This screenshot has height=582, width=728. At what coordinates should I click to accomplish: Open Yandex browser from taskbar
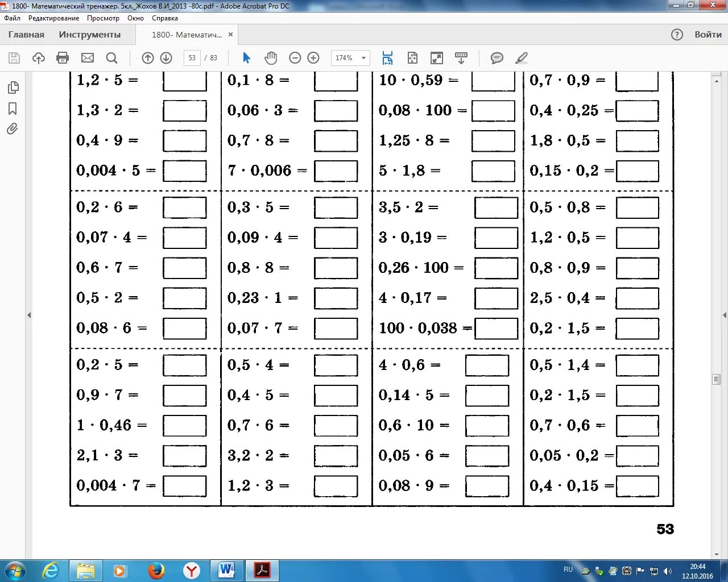[x=192, y=570]
